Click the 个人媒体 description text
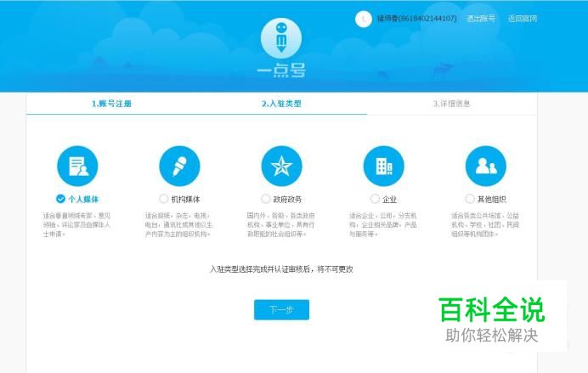Viewport: 588px width, 373px height. tap(76, 224)
